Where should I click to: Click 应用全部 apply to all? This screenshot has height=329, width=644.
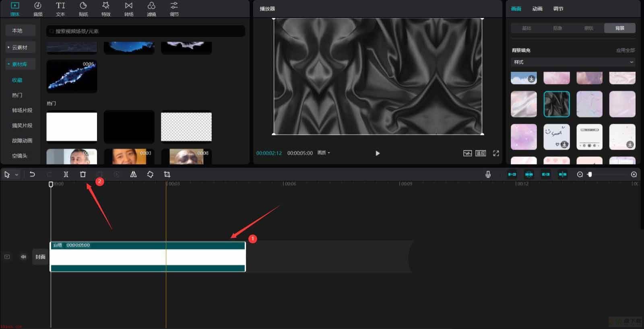click(x=625, y=50)
